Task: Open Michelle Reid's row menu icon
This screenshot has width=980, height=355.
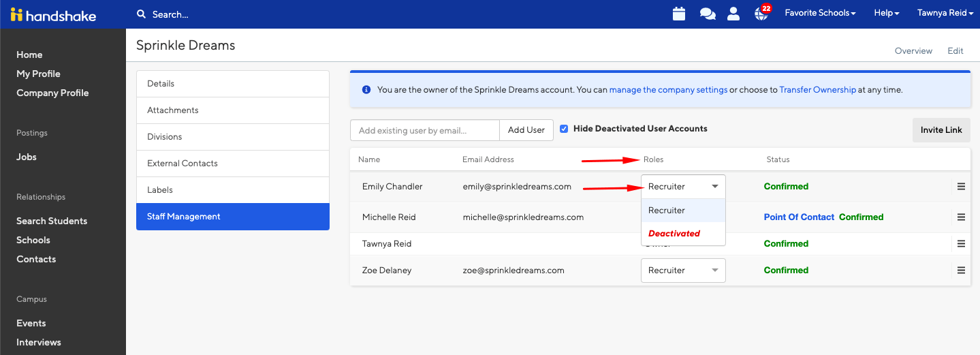Action: 961,217
